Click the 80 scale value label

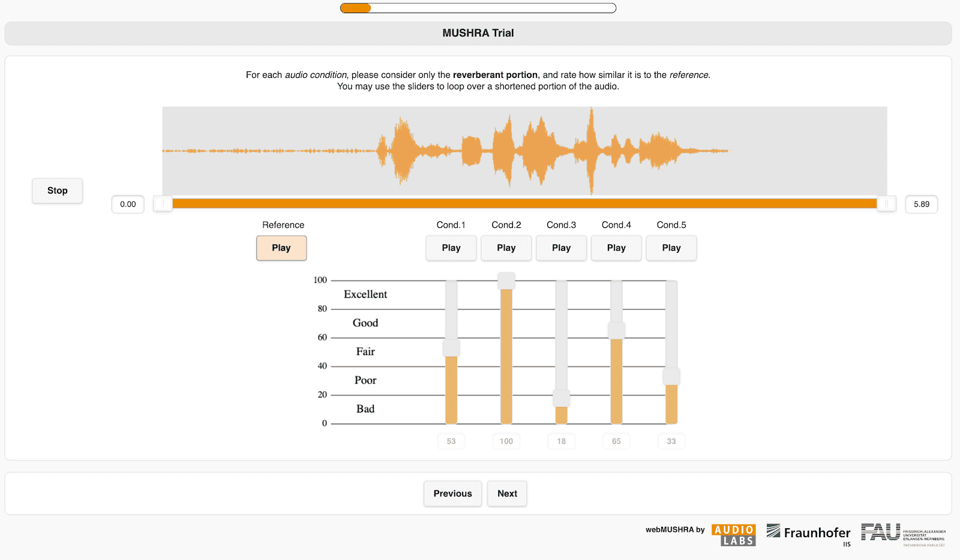click(322, 309)
